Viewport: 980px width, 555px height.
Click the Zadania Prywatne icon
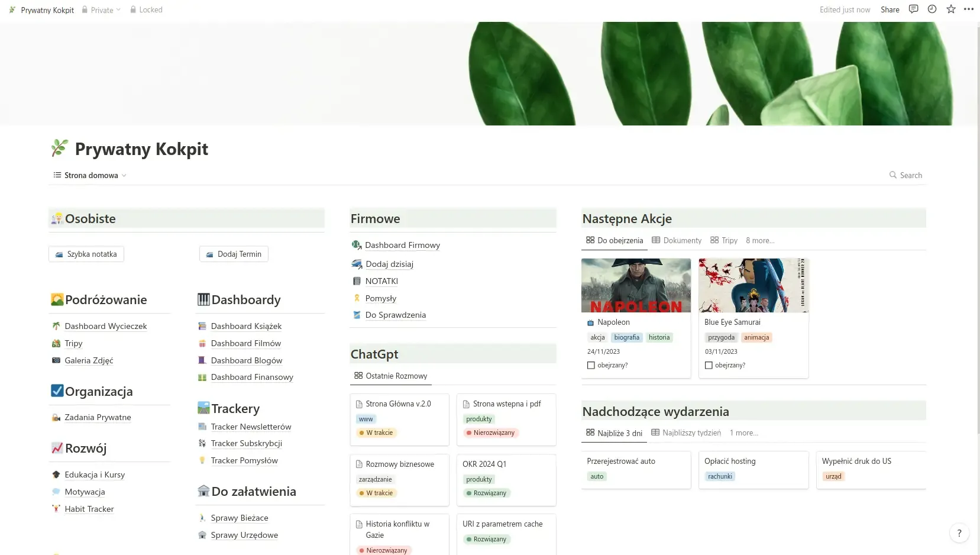(x=56, y=417)
